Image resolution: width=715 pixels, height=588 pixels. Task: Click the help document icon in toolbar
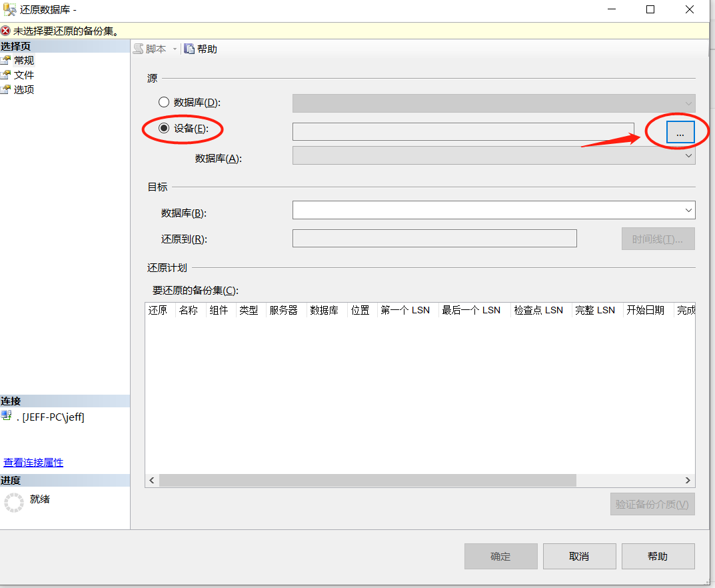tap(189, 49)
